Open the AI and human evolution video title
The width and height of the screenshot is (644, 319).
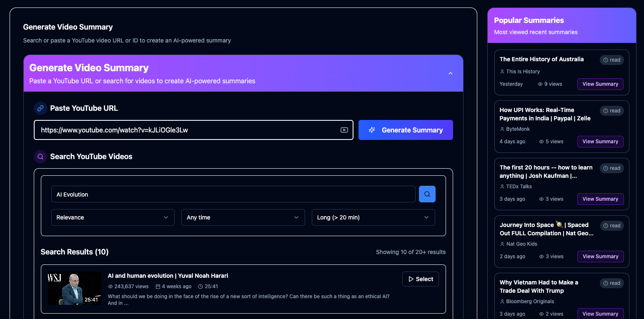click(168, 276)
